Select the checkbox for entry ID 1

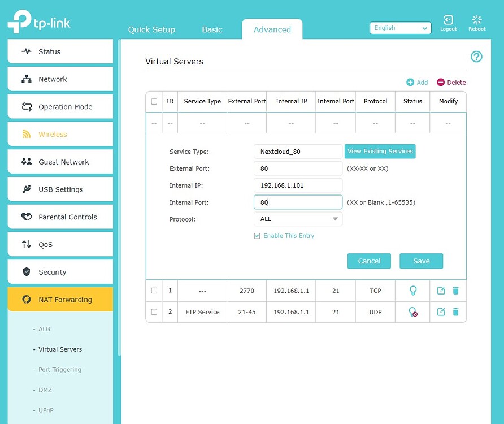[x=154, y=291]
